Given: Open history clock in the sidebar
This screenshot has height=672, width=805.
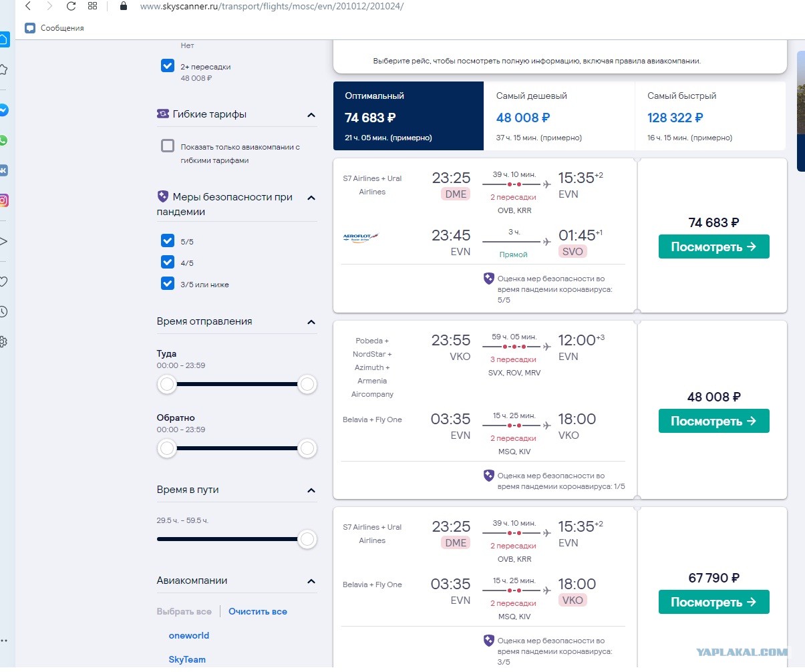Looking at the screenshot, I should 3,312.
